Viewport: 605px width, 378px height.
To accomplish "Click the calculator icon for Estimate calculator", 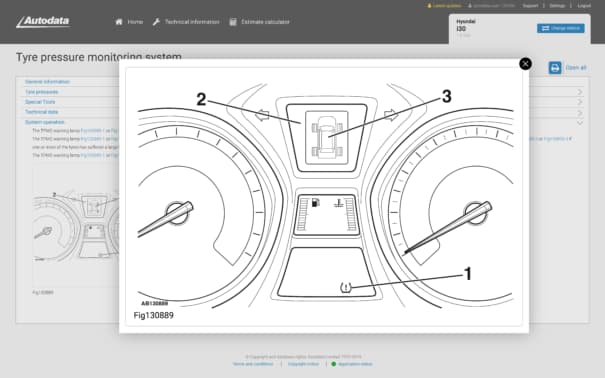I will point(233,22).
